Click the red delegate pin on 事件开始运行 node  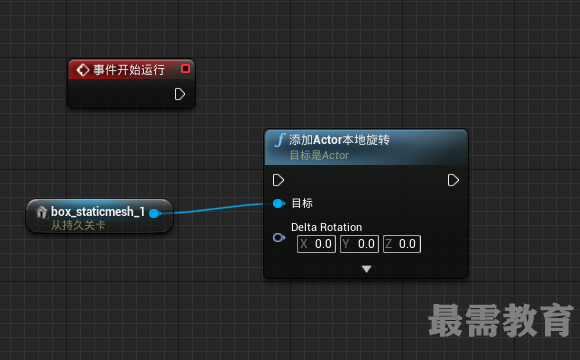pyautogui.click(x=185, y=69)
